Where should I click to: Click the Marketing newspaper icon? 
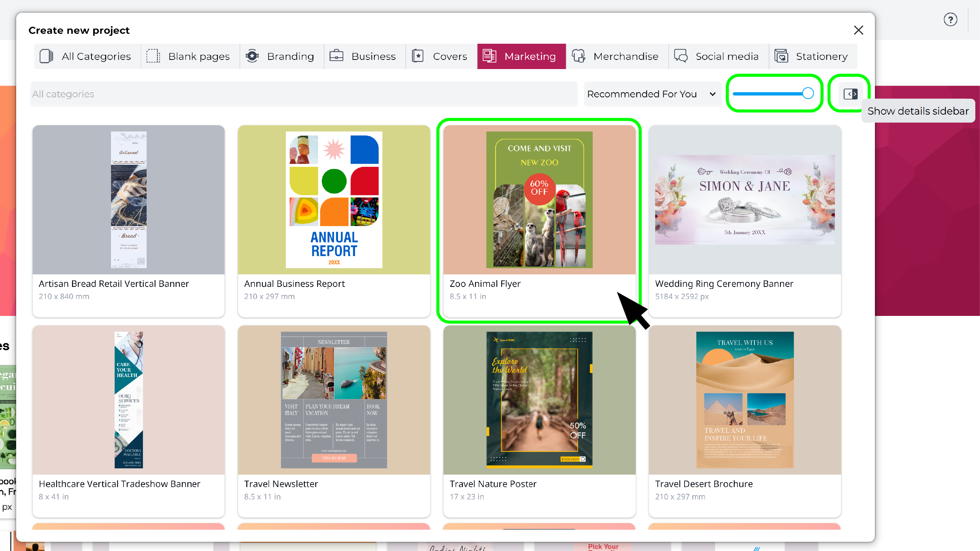pos(489,56)
